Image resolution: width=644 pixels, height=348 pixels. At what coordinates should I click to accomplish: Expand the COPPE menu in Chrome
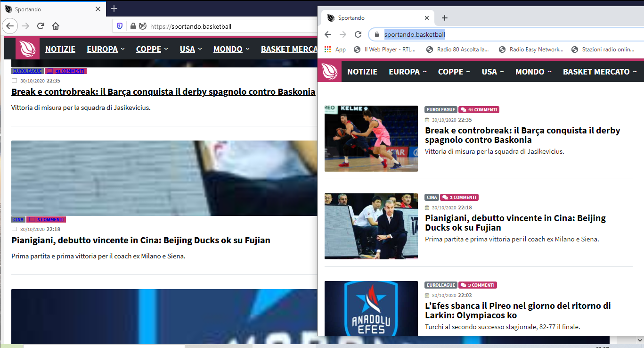[x=454, y=72]
